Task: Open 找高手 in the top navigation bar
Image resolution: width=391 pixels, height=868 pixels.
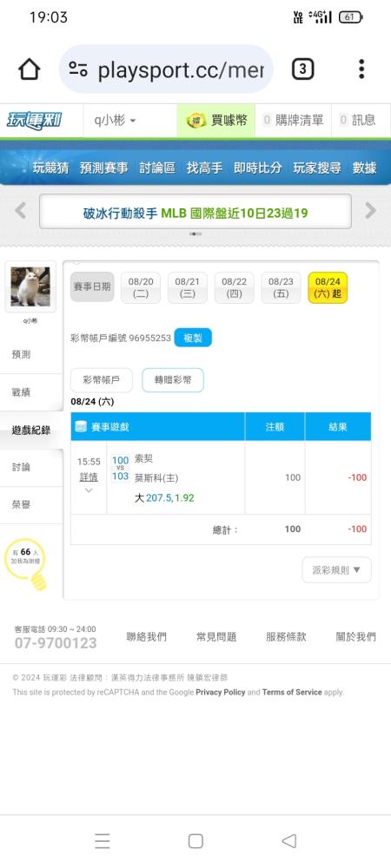Action: (x=204, y=168)
